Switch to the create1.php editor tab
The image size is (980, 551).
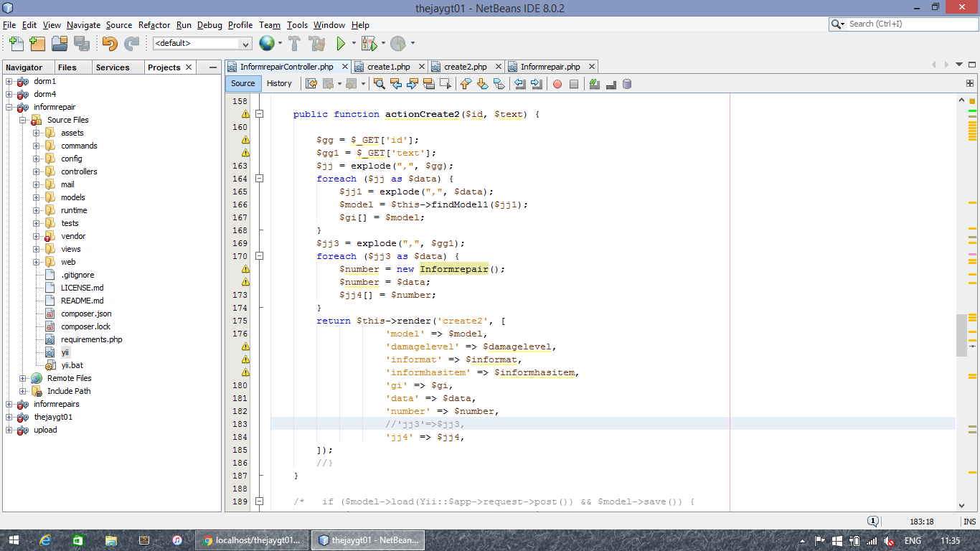click(388, 67)
